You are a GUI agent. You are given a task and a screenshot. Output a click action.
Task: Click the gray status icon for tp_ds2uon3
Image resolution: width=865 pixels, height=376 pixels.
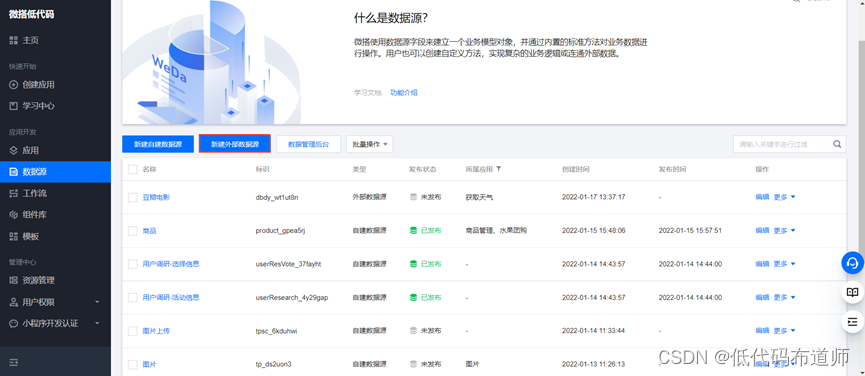413,364
